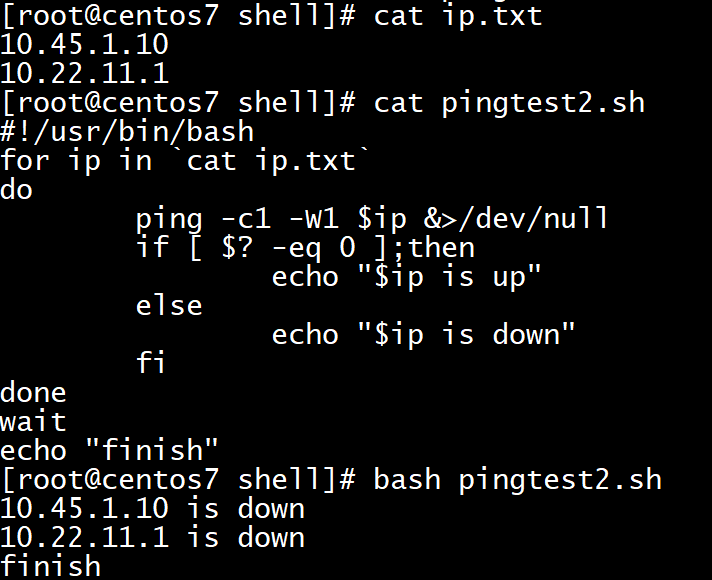This screenshot has width=712, height=580.
Task: Click the "cat ip.txt" command on the first line
Action: tap(457, 16)
